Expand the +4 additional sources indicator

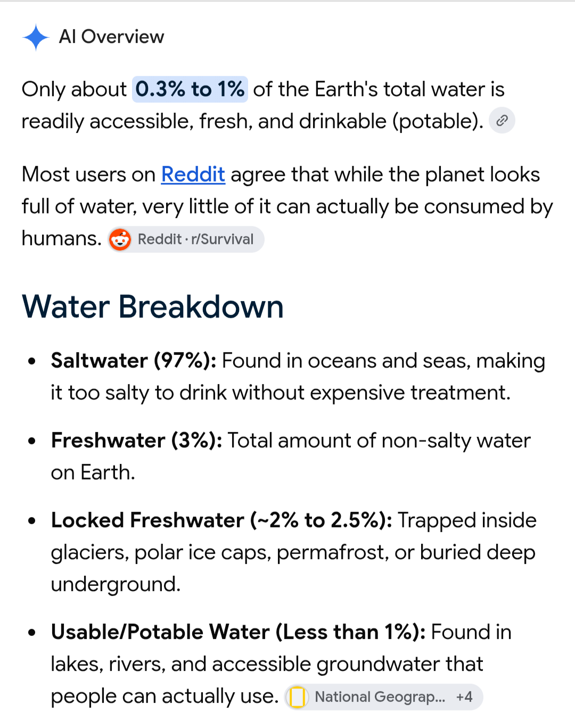pos(464,697)
